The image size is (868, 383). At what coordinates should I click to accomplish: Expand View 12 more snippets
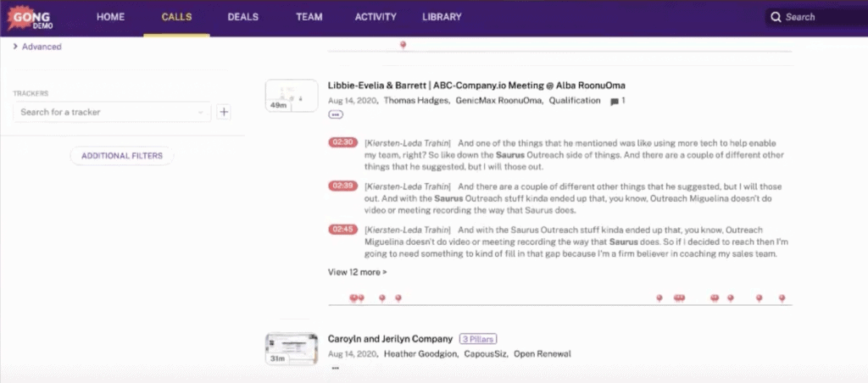coord(357,272)
